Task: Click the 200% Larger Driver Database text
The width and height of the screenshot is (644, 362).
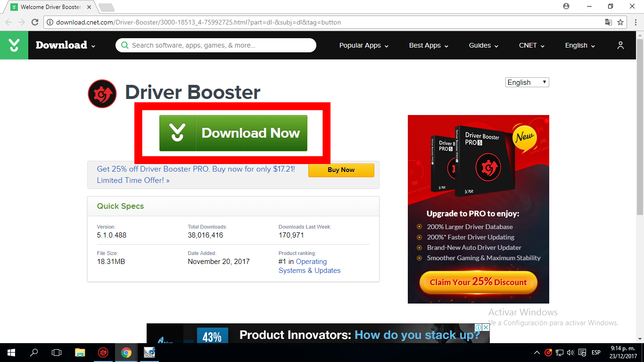Action: [470, 227]
